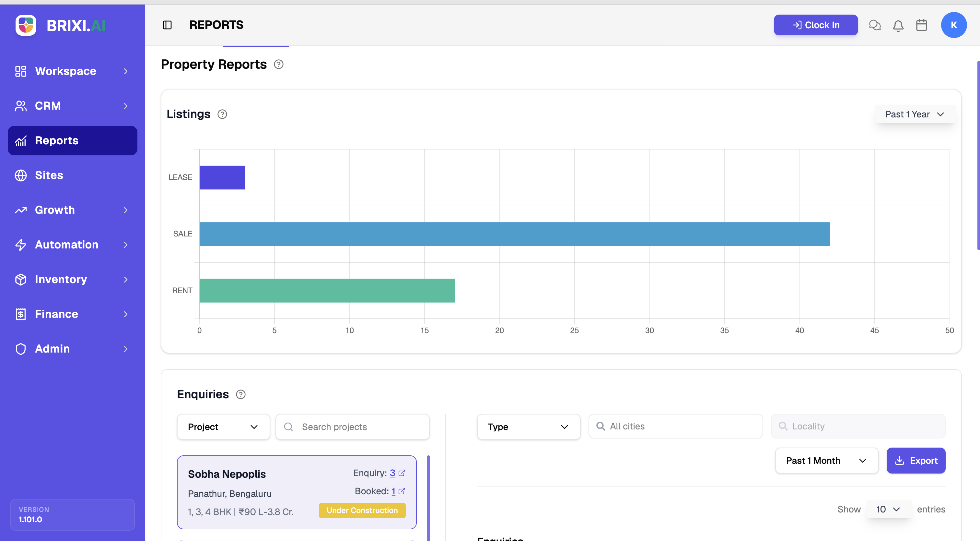The image size is (980, 541).
Task: Click the Listings help question icon
Action: 222,114
